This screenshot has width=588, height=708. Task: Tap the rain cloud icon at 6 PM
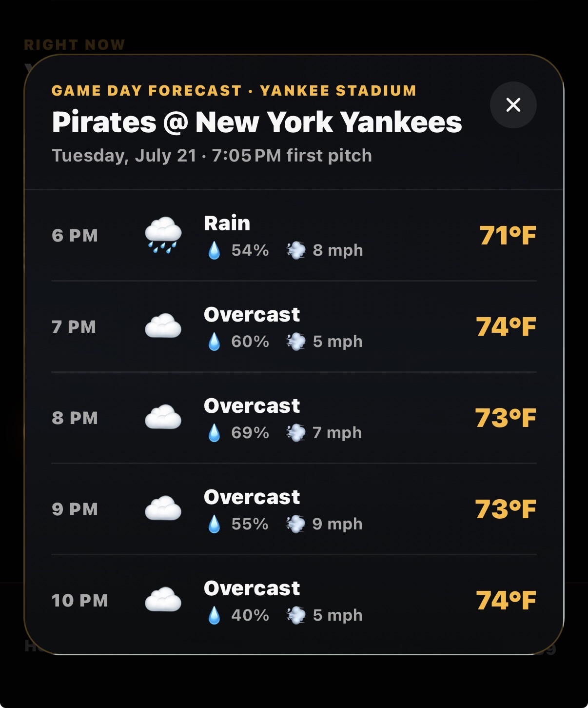163,235
